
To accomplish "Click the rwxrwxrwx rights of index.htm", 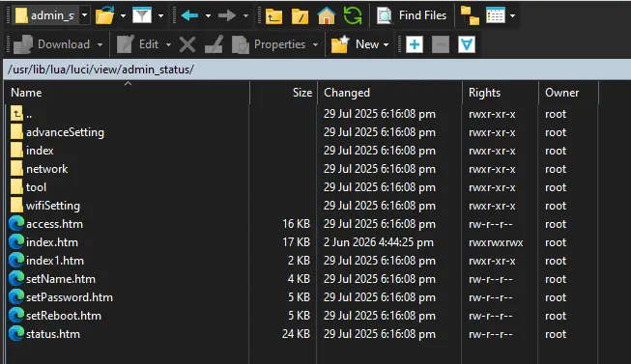I will [x=496, y=242].
